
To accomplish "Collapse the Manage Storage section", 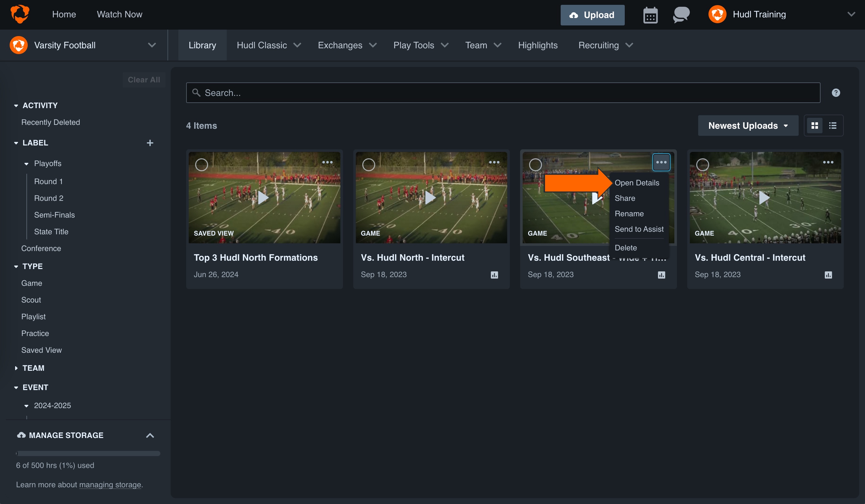I will pos(150,435).
